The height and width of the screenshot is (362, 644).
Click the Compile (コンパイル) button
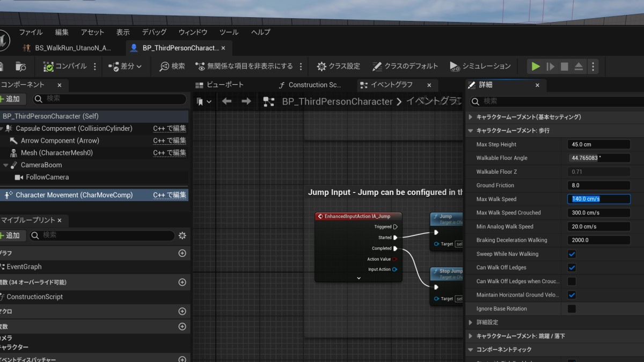tap(65, 67)
